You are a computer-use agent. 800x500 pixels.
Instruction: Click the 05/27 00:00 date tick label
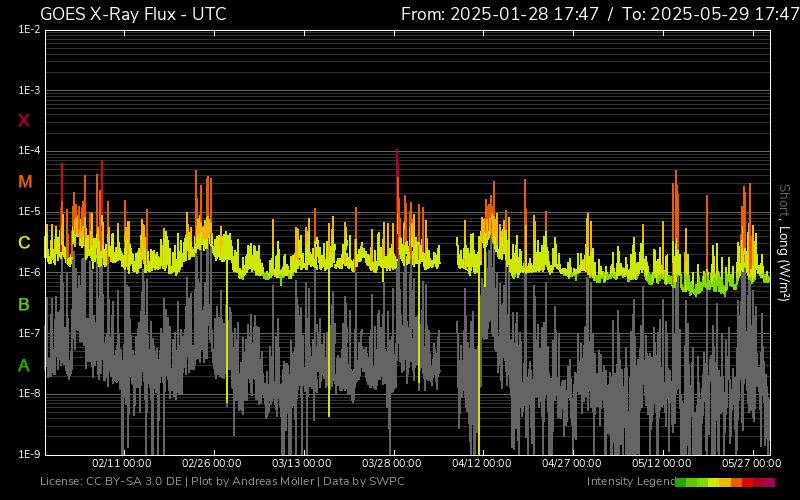click(751, 464)
